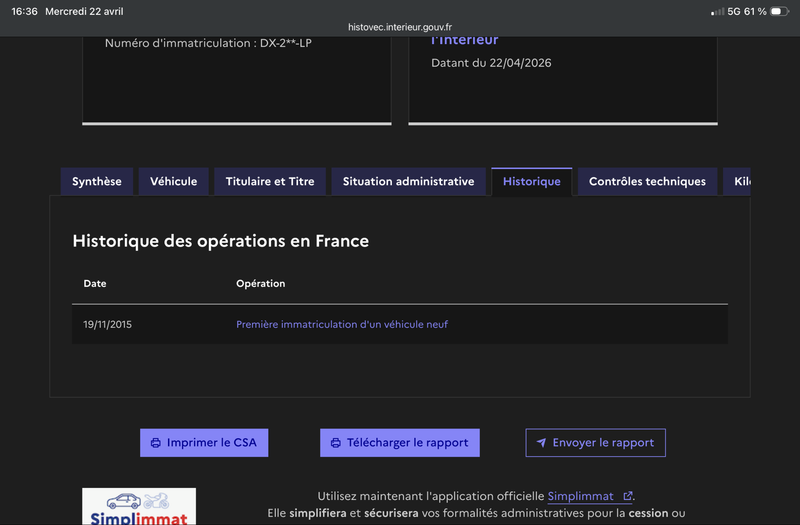Click the Télécharger le rapport button
This screenshot has width=800, height=525.
399,443
